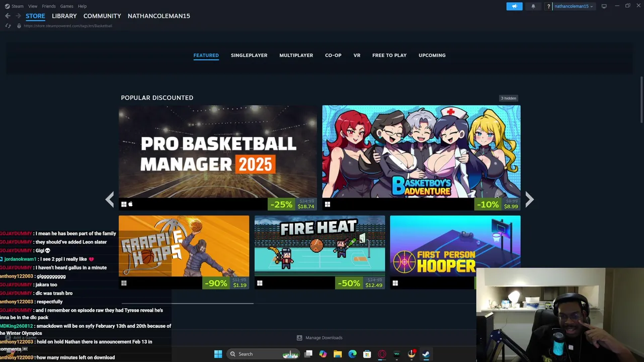Open Task View on the taskbar
The width and height of the screenshot is (644, 362).
pyautogui.click(x=308, y=354)
